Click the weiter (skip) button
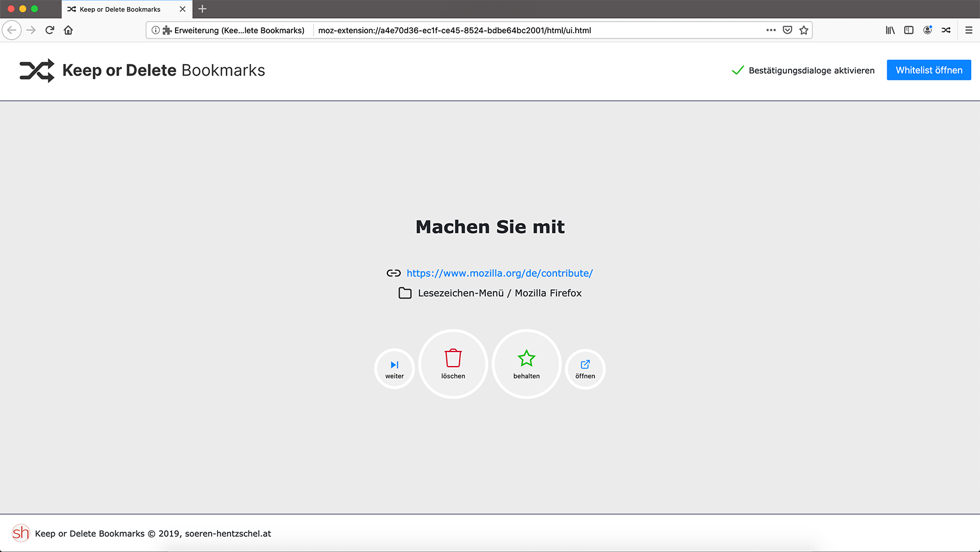Viewport: 980px width, 552px height. click(394, 369)
